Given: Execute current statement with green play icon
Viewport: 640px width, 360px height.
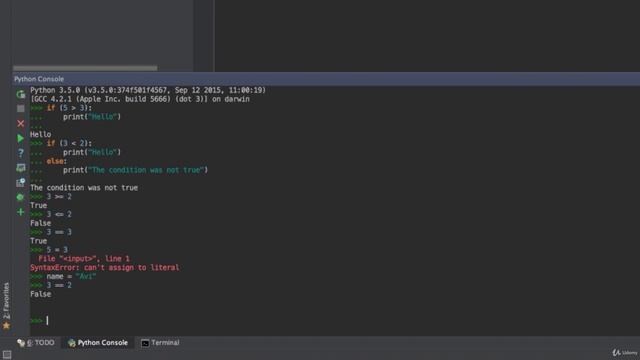Looking at the screenshot, I should (x=20, y=138).
